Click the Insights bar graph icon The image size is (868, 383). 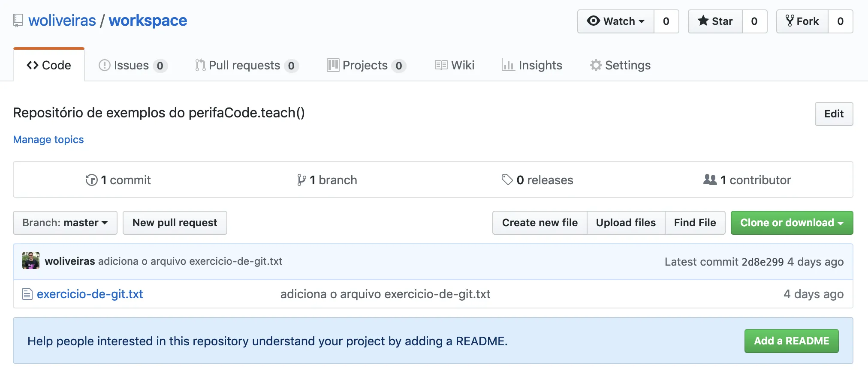tap(508, 65)
